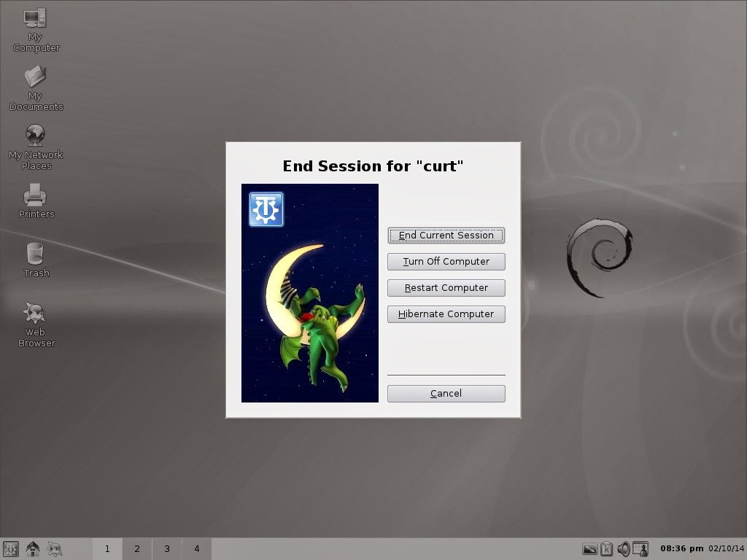Open the Trash on the desktop
The image size is (747, 560).
pyautogui.click(x=35, y=257)
